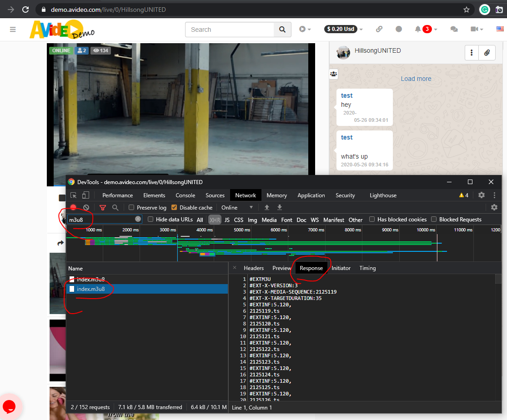The width and height of the screenshot is (507, 420).
Task: Click the AVideo Demo logo
Action: [62, 30]
